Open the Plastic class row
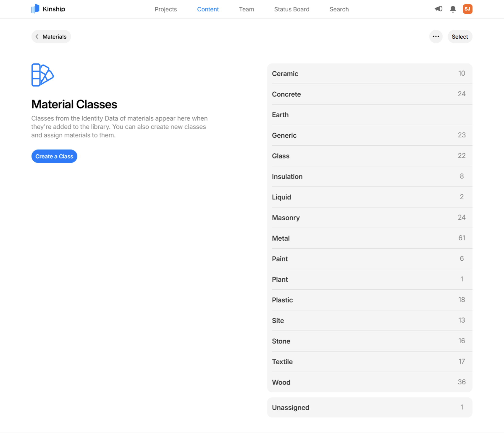Screen dimensions: 504x433 tap(369, 300)
